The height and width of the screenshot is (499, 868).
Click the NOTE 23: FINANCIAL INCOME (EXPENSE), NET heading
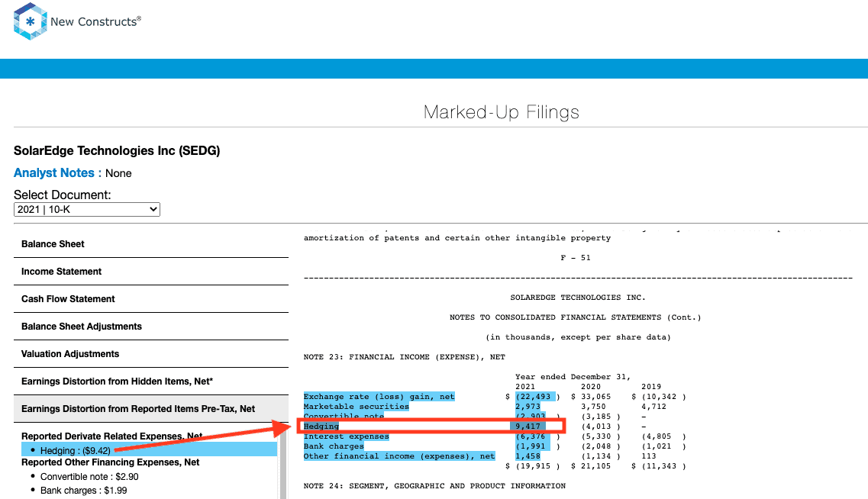click(405, 357)
